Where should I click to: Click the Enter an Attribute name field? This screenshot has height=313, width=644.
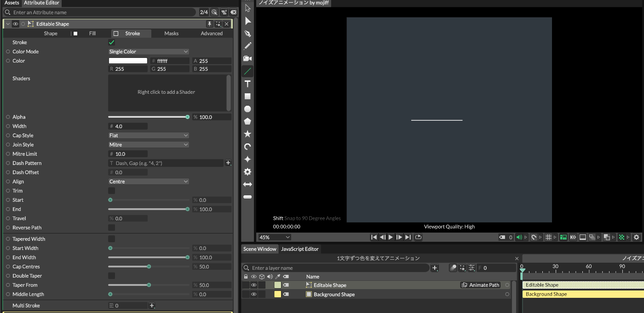coord(100,12)
